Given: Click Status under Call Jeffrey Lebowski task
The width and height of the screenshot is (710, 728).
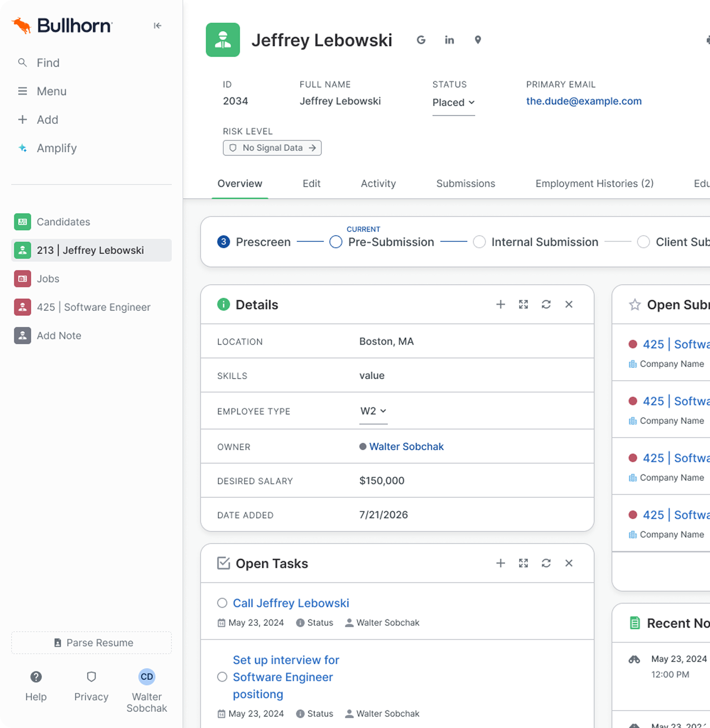Looking at the screenshot, I should pyautogui.click(x=314, y=623).
